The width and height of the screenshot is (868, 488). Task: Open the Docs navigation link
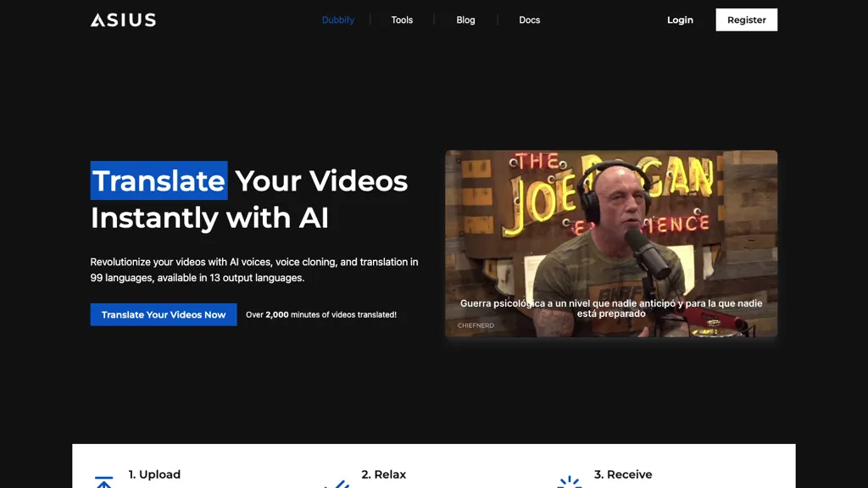[529, 19]
